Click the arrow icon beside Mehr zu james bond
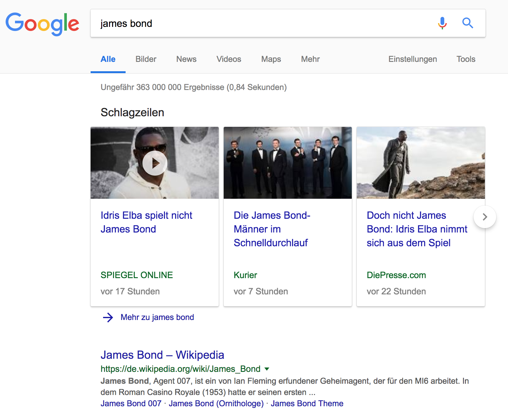The height and width of the screenshot is (420, 508). (108, 317)
